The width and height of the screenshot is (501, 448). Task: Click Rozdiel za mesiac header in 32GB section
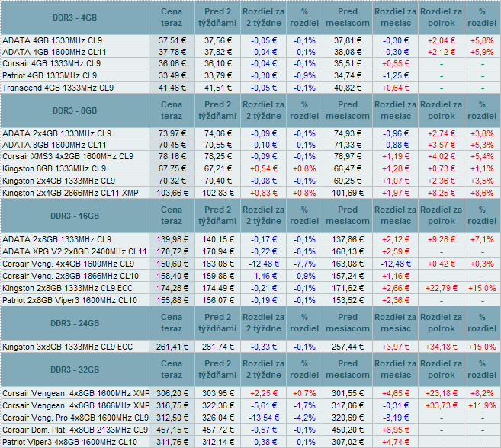tap(396, 369)
